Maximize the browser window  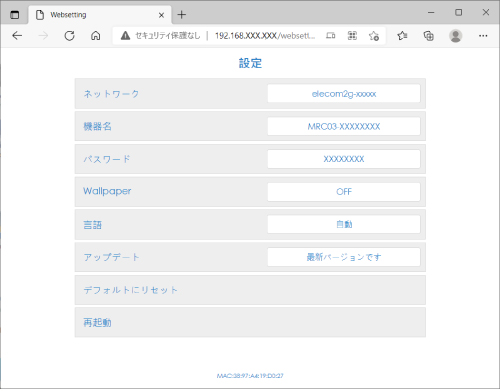[x=459, y=13]
